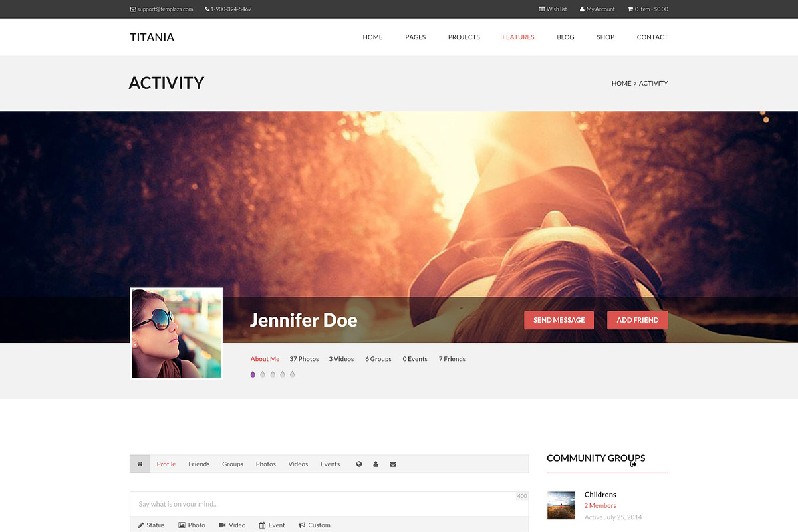The width and height of the screenshot is (798, 532).
Task: Choose the Event post type
Action: click(272, 525)
